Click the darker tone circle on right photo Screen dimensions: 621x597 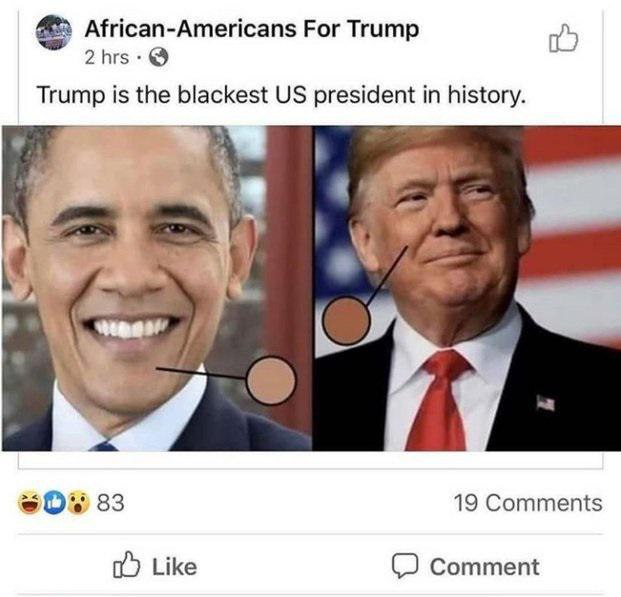[x=347, y=320]
